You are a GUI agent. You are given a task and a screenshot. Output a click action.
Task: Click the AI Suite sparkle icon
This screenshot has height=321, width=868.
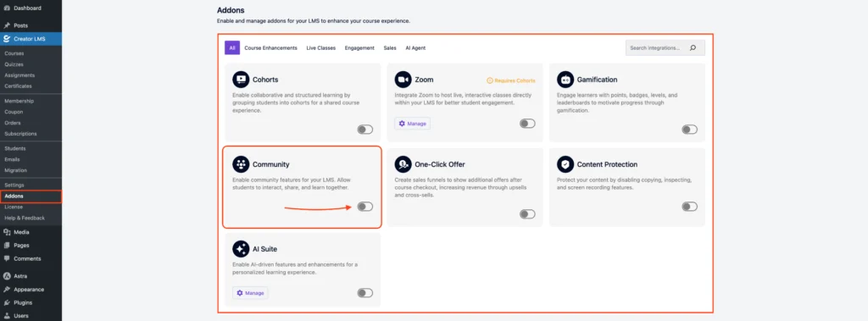[x=240, y=249]
